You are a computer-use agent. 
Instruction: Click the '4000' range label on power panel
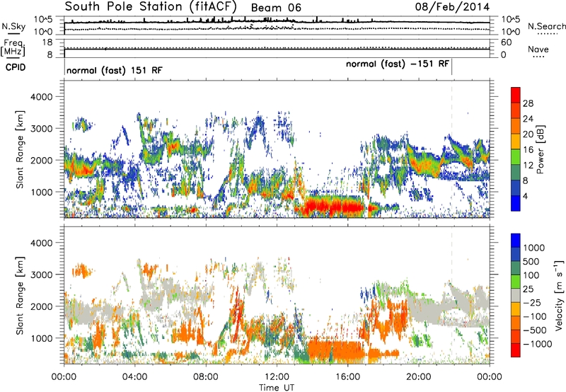pyautogui.click(x=41, y=97)
